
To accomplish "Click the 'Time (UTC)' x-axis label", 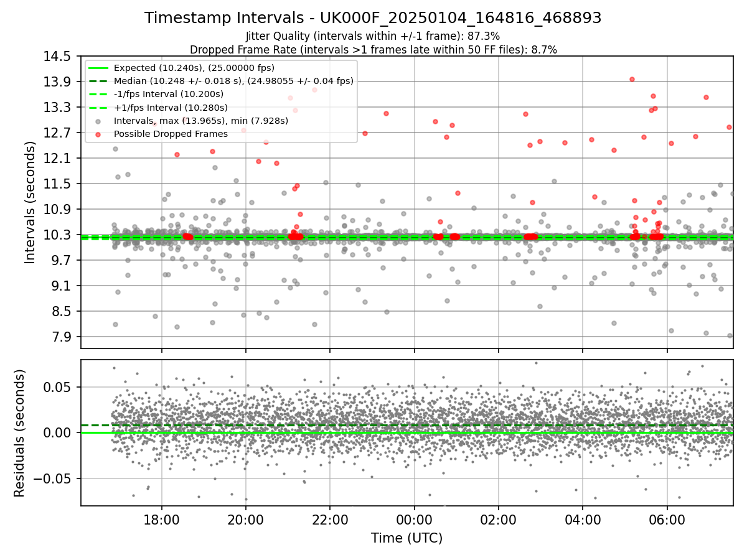I will (x=406, y=538).
